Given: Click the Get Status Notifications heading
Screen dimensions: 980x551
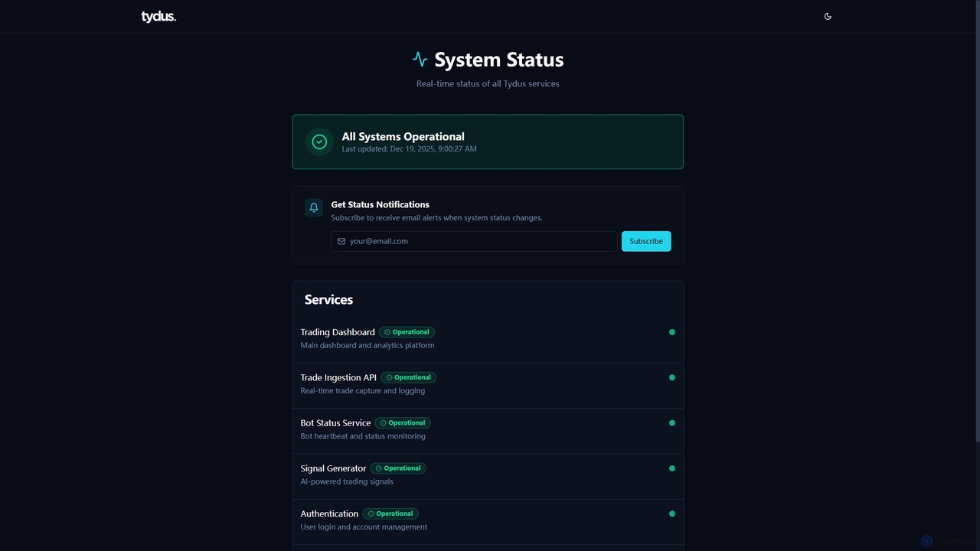Looking at the screenshot, I should (x=380, y=204).
